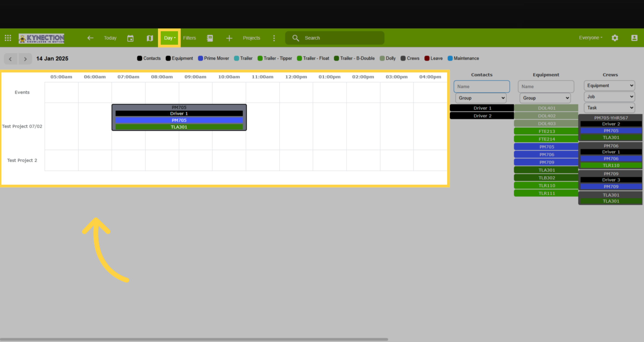Select PM706 in Equipment list

coord(546,155)
